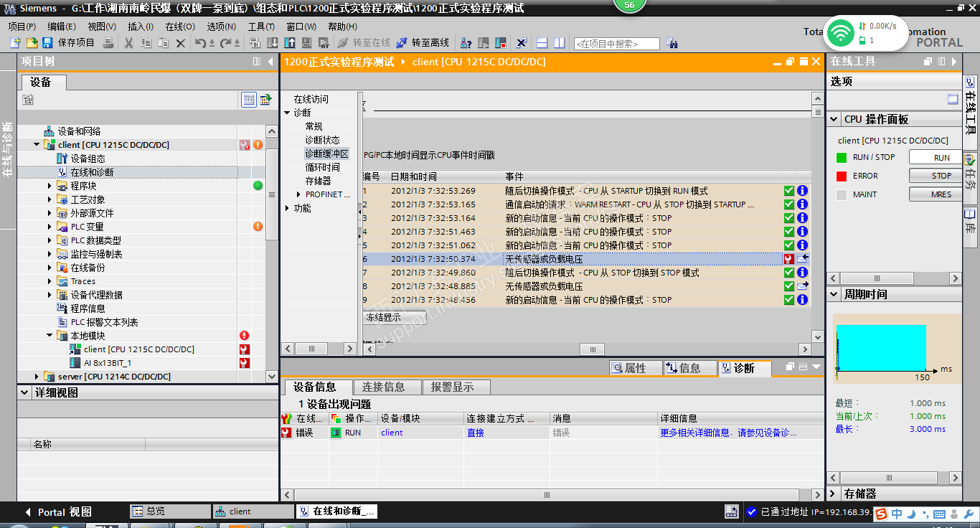Click the New project toolbar icon
This screenshot has height=528, width=980.
tap(15, 43)
